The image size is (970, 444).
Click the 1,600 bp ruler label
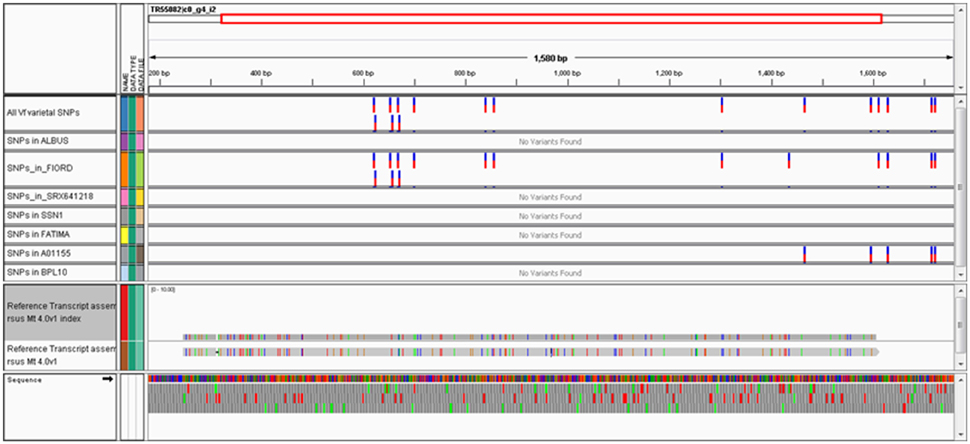(x=872, y=73)
